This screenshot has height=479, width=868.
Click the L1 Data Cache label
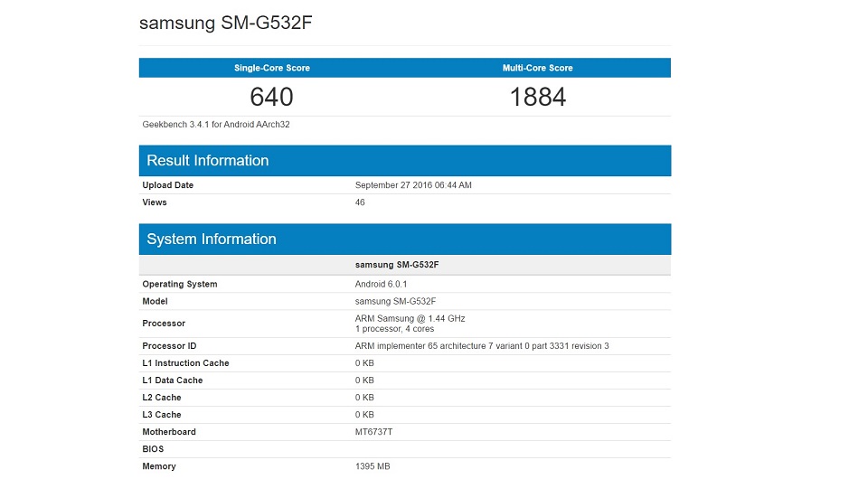click(172, 380)
